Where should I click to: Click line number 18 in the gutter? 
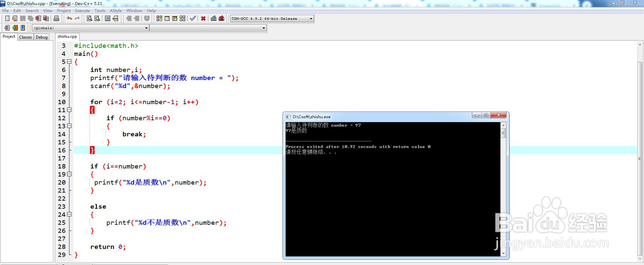62,166
